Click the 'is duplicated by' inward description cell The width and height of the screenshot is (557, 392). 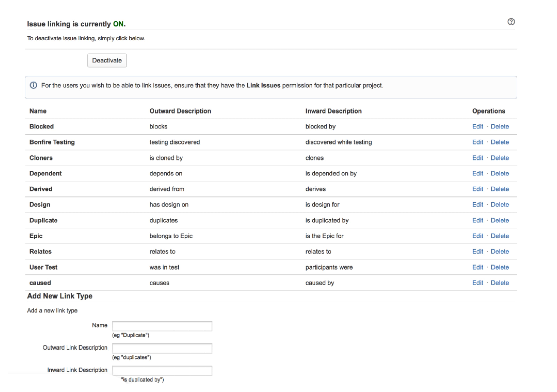[x=327, y=220]
